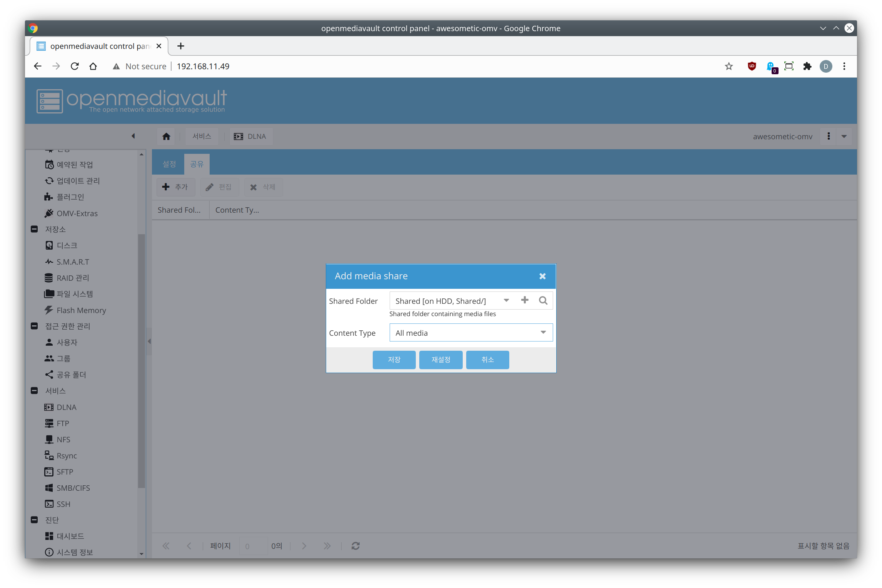Image resolution: width=882 pixels, height=588 pixels.
Task: Close the Add media share dialog
Action: tap(542, 276)
